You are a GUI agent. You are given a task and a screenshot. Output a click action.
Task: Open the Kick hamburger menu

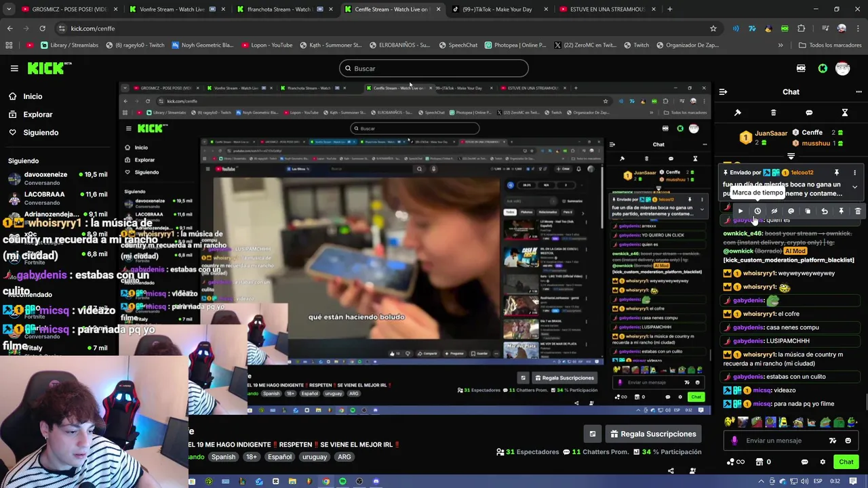tap(14, 68)
